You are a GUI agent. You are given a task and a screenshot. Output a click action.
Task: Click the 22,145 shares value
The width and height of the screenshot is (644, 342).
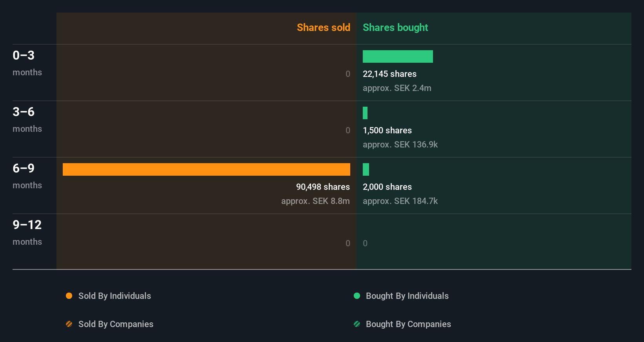click(389, 74)
